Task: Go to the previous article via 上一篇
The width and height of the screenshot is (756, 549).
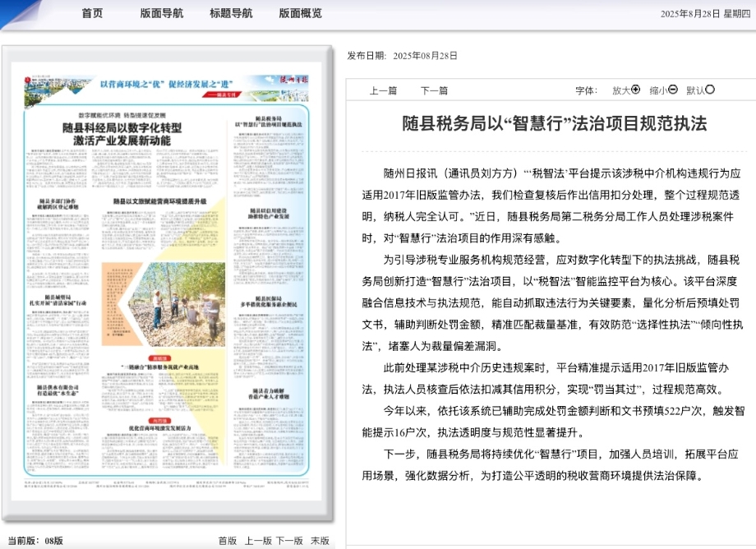Action: click(x=383, y=90)
